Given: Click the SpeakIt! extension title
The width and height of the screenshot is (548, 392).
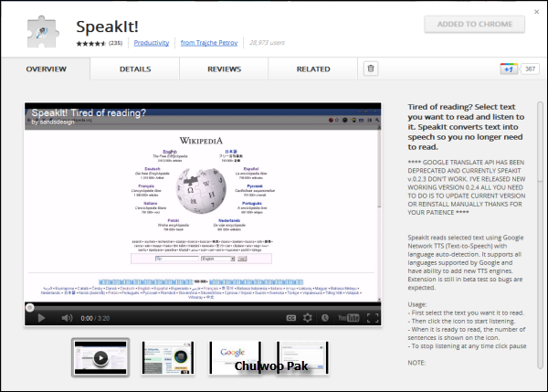Looking at the screenshot, I should 107,26.
